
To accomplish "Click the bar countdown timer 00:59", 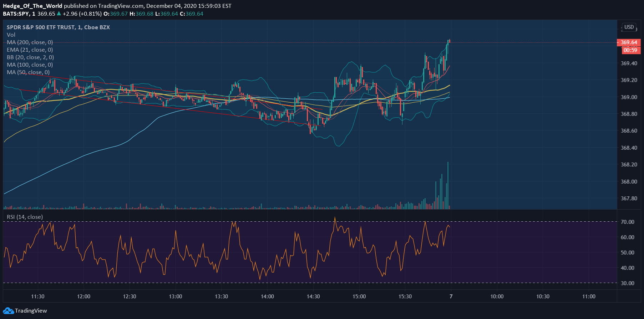I will point(630,50).
